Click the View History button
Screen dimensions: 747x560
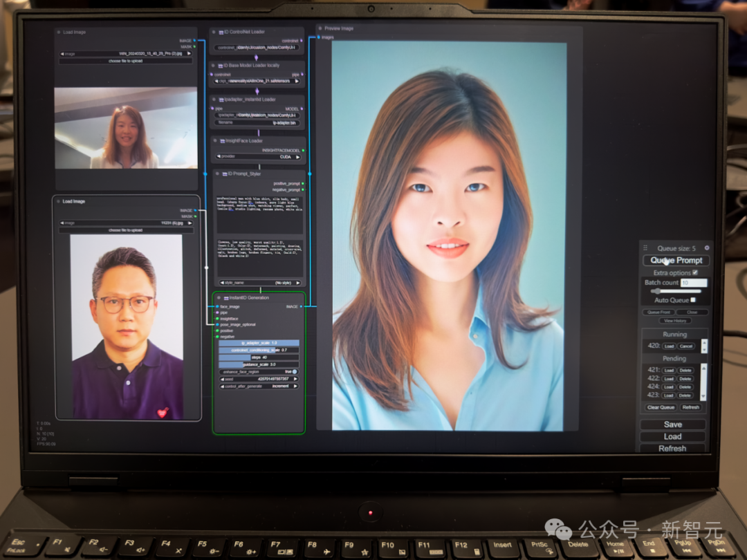click(674, 321)
